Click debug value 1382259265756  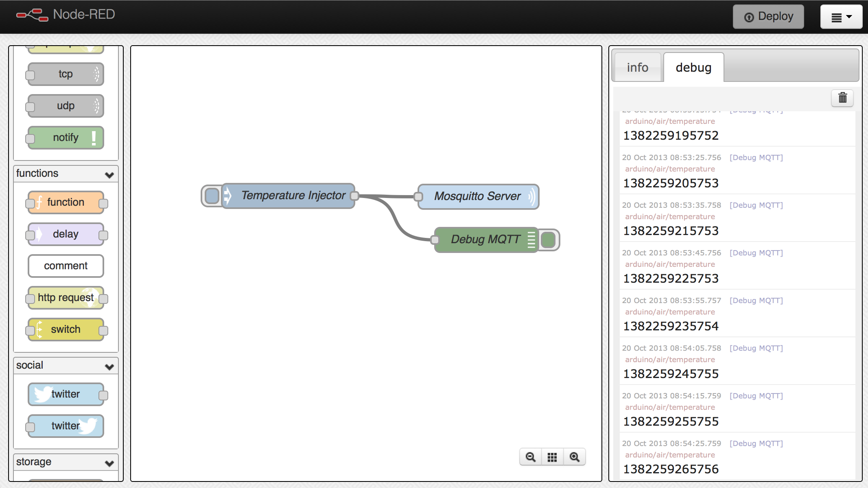pyautogui.click(x=671, y=469)
